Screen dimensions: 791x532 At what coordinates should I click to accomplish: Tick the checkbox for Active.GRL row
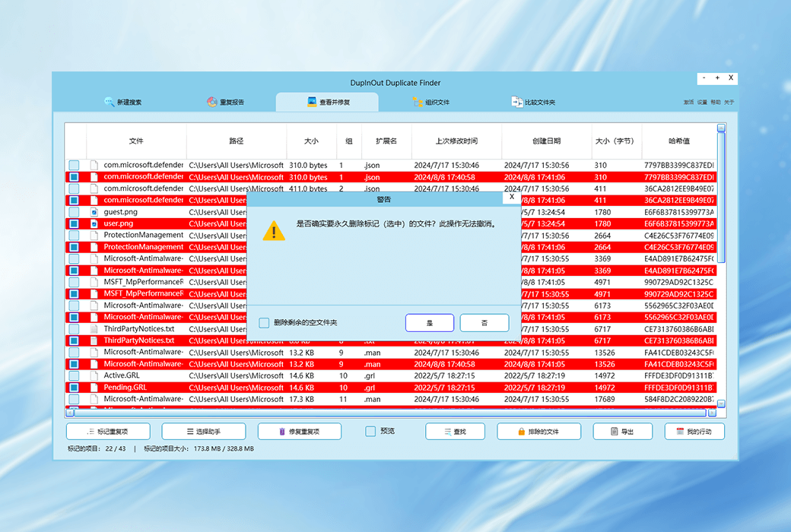pyautogui.click(x=75, y=375)
